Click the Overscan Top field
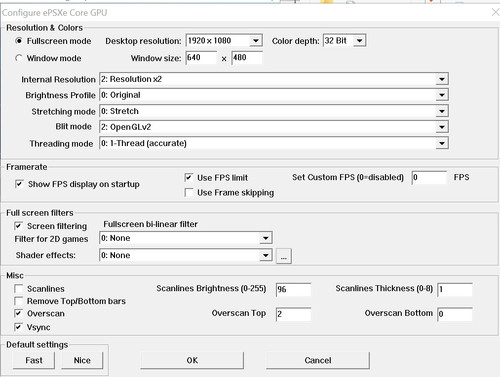The image size is (500, 377). pos(293,314)
